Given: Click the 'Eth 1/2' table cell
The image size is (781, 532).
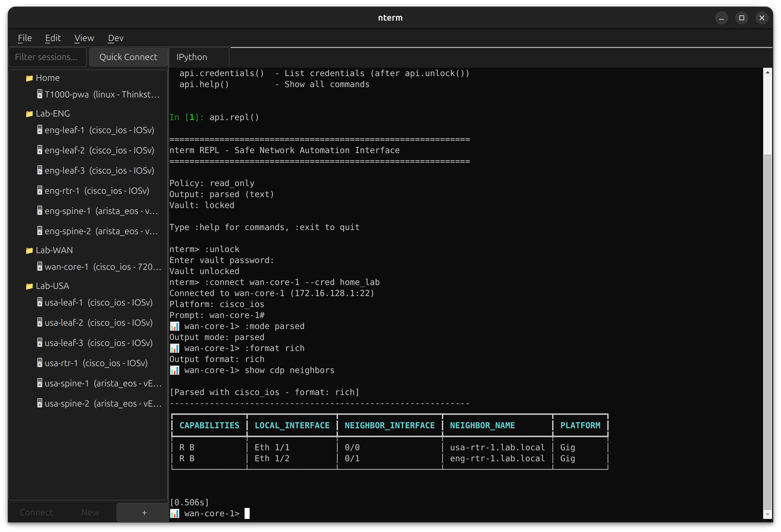Looking at the screenshot, I should pyautogui.click(x=272, y=458).
